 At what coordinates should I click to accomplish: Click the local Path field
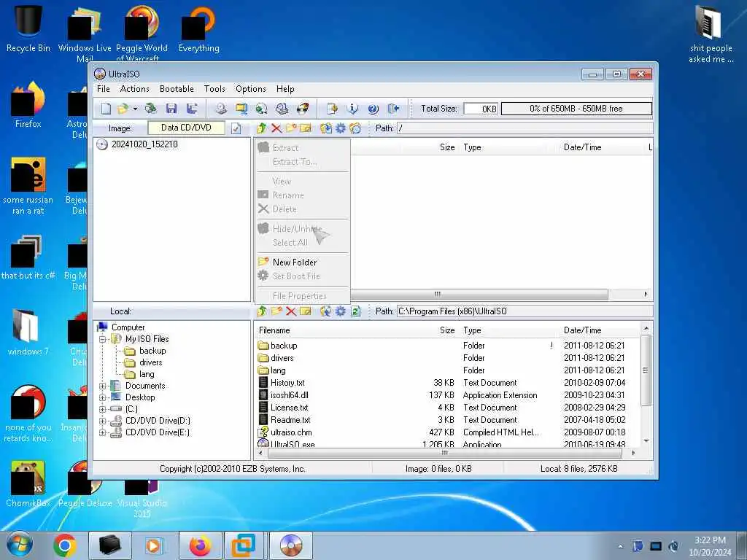524,311
